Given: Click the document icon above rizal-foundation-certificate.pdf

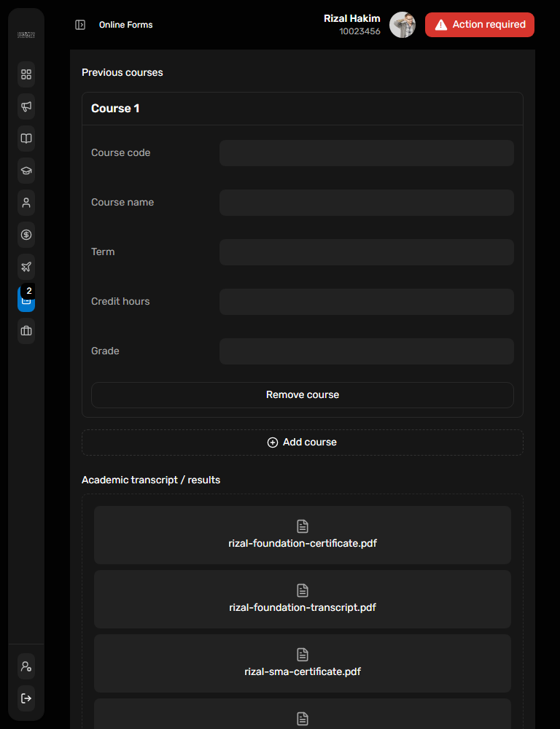Looking at the screenshot, I should point(303,526).
